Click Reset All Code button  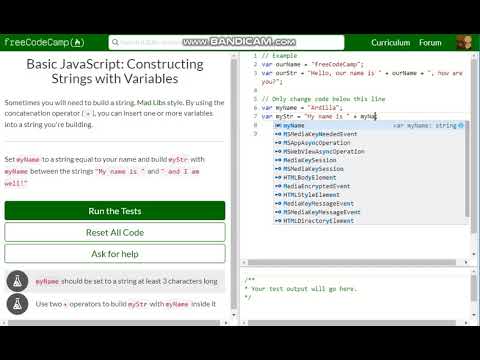115,232
